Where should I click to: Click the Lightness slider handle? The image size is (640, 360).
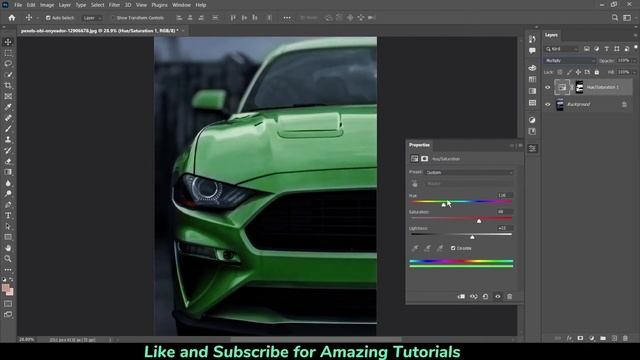[x=473, y=237]
